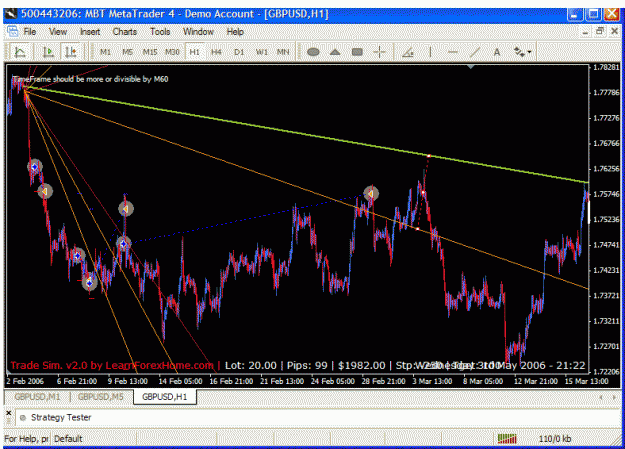Image resolution: width=625 pixels, height=449 pixels.
Task: Close the inner chart window
Action: pos(614,32)
